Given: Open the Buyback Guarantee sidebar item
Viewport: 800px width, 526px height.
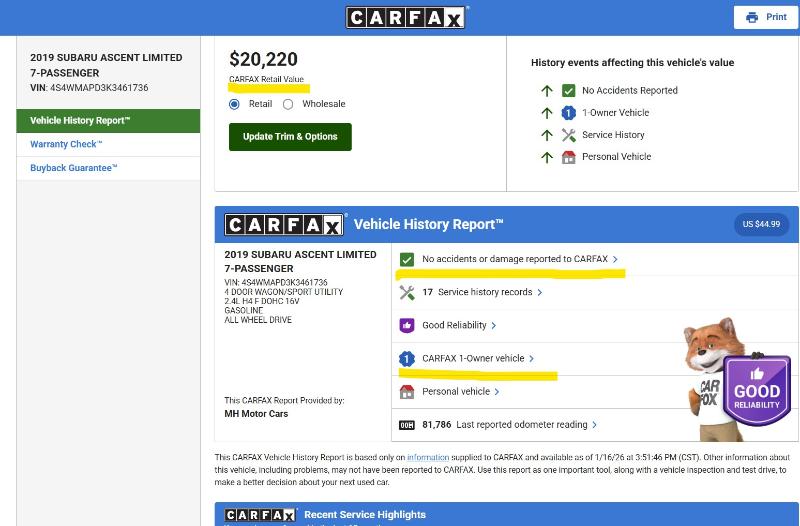Looking at the screenshot, I should pos(73,168).
